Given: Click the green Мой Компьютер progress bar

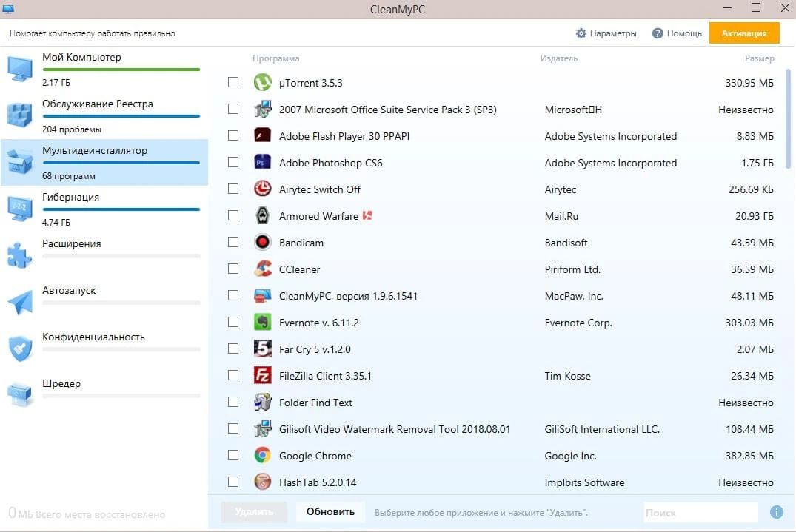Looking at the screenshot, I should coord(121,70).
